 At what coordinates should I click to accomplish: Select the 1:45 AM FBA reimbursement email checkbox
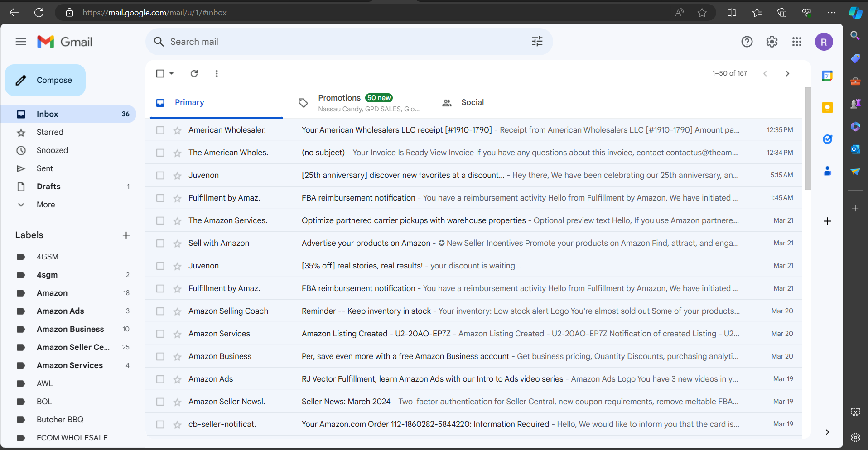(x=160, y=198)
